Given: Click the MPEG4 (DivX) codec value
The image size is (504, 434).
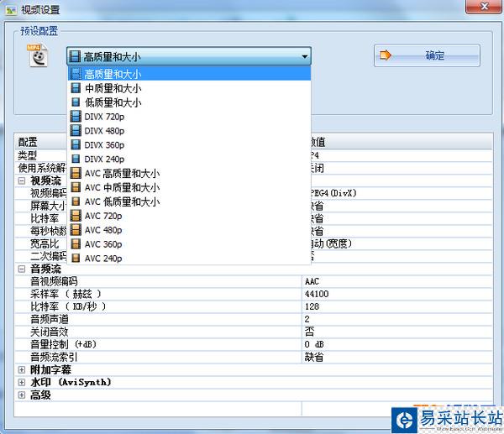Looking at the screenshot, I should [333, 193].
